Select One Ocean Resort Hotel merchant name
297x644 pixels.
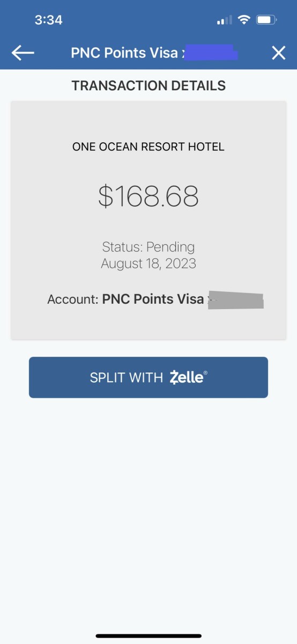pos(148,147)
